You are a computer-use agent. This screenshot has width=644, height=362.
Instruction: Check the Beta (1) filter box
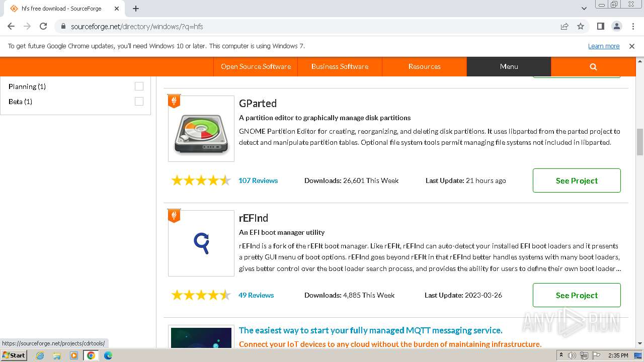point(139,102)
